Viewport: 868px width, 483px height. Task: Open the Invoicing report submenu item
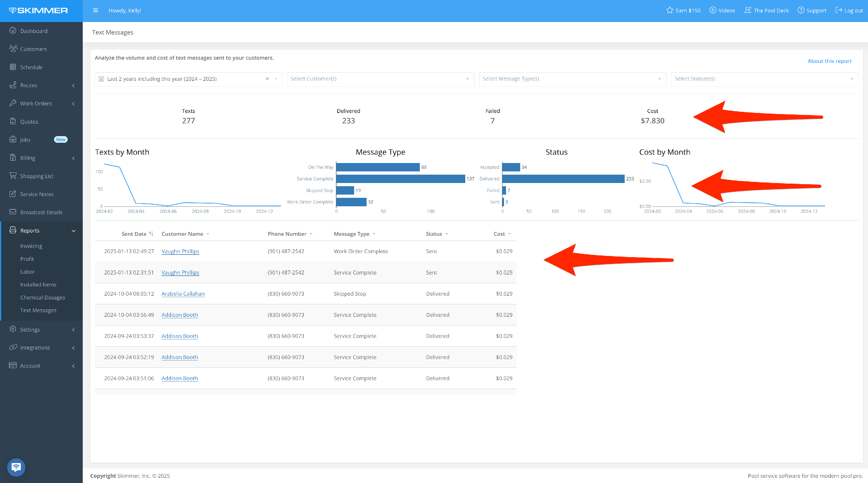click(x=31, y=246)
